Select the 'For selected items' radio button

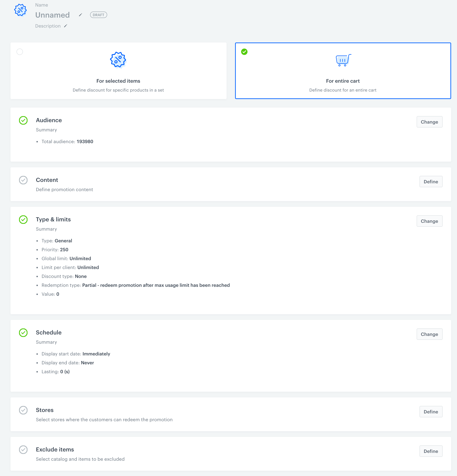(x=20, y=52)
